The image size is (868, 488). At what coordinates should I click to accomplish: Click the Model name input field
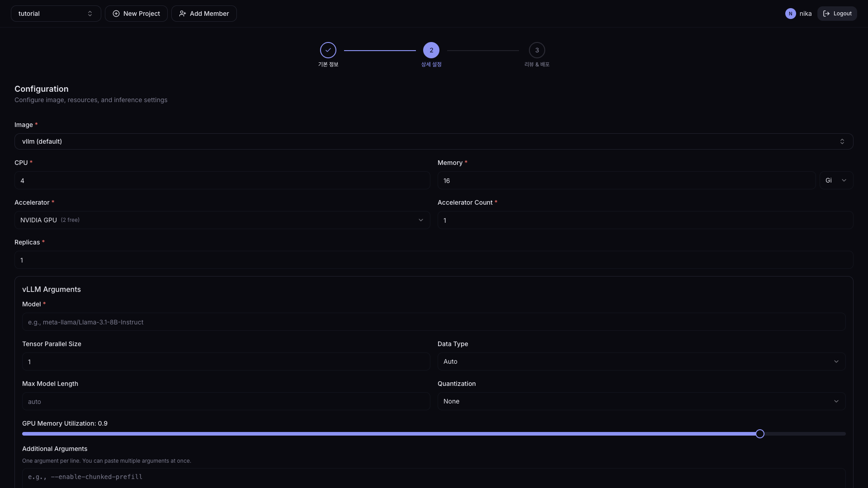pyautogui.click(x=434, y=322)
